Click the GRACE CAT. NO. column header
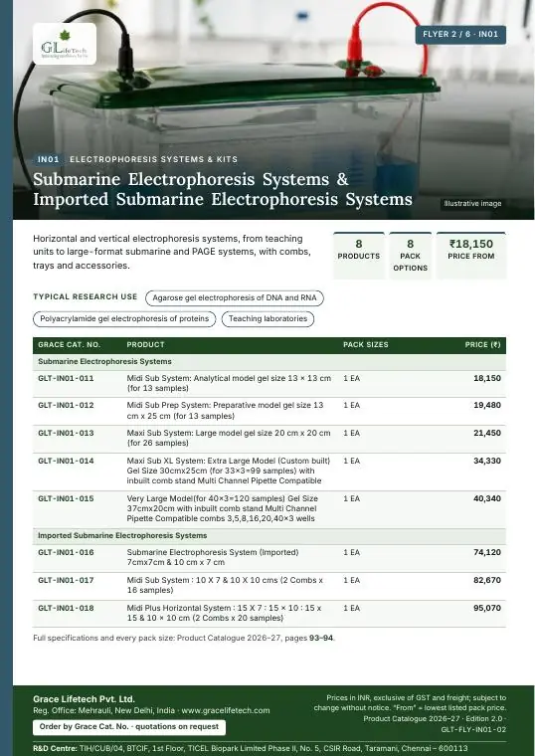 [69, 345]
